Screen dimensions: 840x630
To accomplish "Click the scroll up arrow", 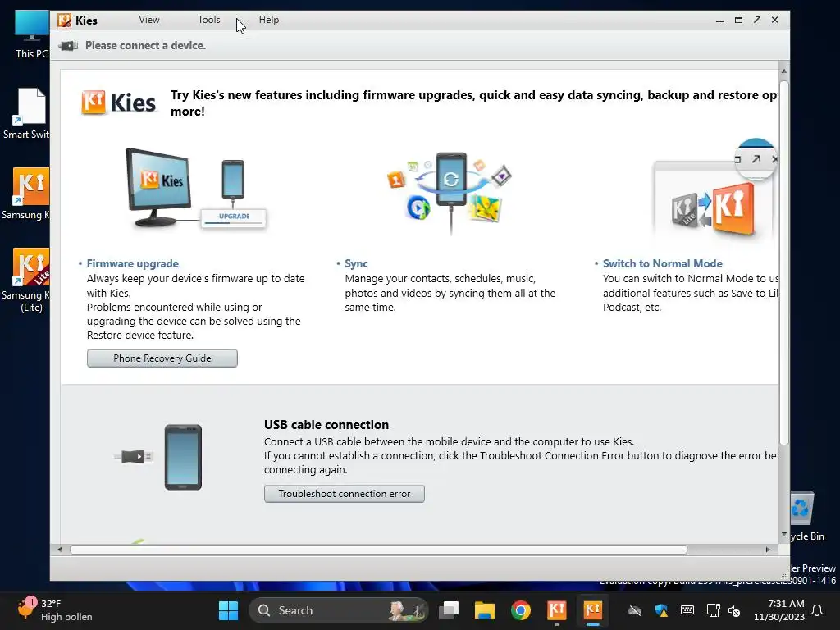I will pyautogui.click(x=783, y=71).
